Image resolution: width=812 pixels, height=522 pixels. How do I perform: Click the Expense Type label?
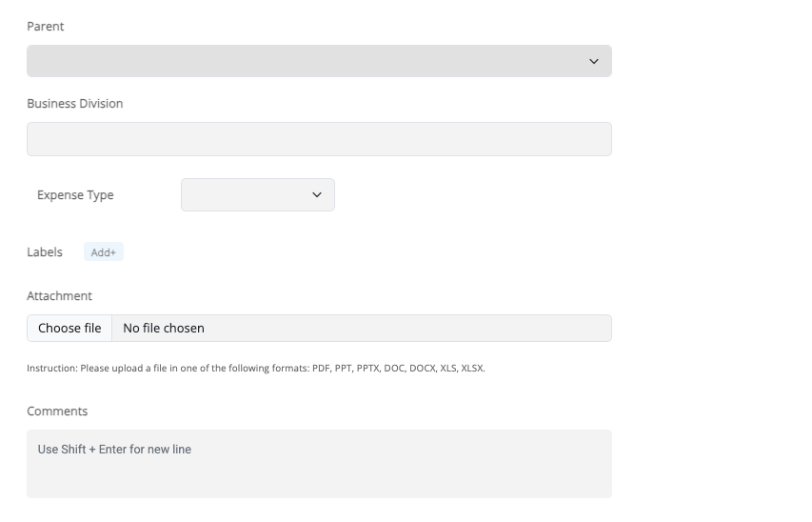(x=75, y=194)
